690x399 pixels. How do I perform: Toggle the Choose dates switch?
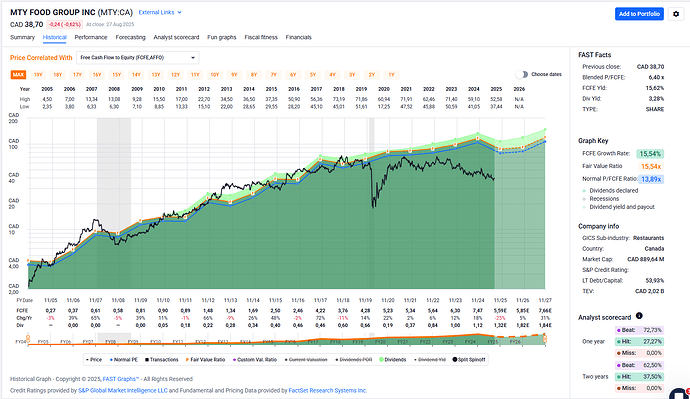(x=521, y=74)
